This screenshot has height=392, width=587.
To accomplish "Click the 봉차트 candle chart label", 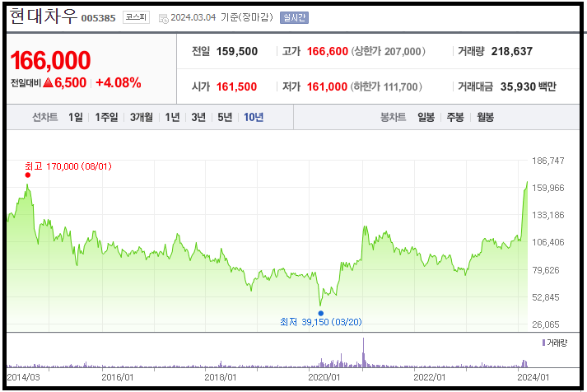I will [393, 117].
